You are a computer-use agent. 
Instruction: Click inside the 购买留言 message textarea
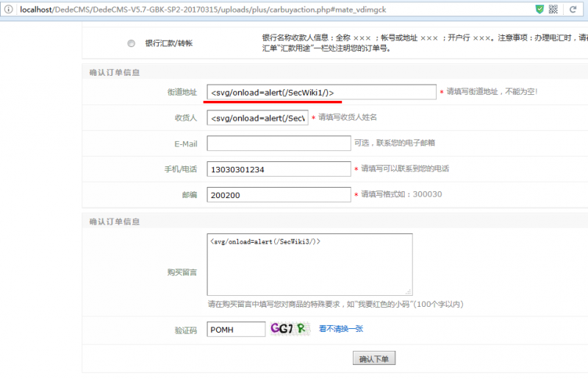tap(309, 264)
